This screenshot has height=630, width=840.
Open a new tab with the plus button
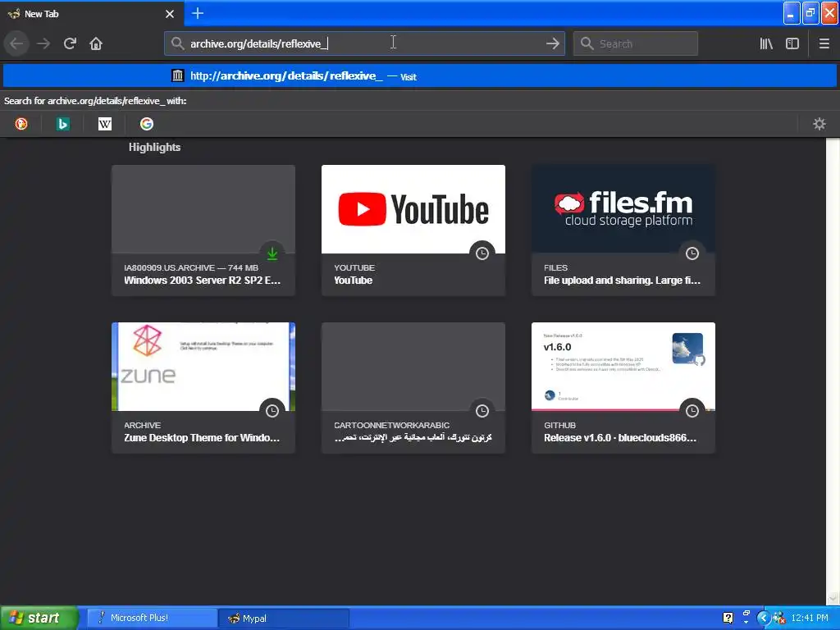197,13
